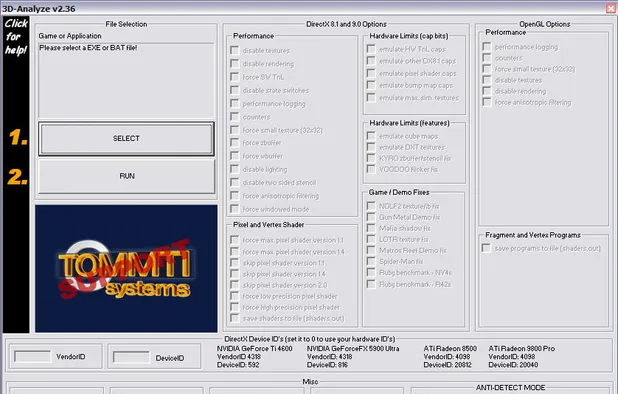Enable 'emulate HW TnL caps'
618x394 pixels.
(371, 49)
